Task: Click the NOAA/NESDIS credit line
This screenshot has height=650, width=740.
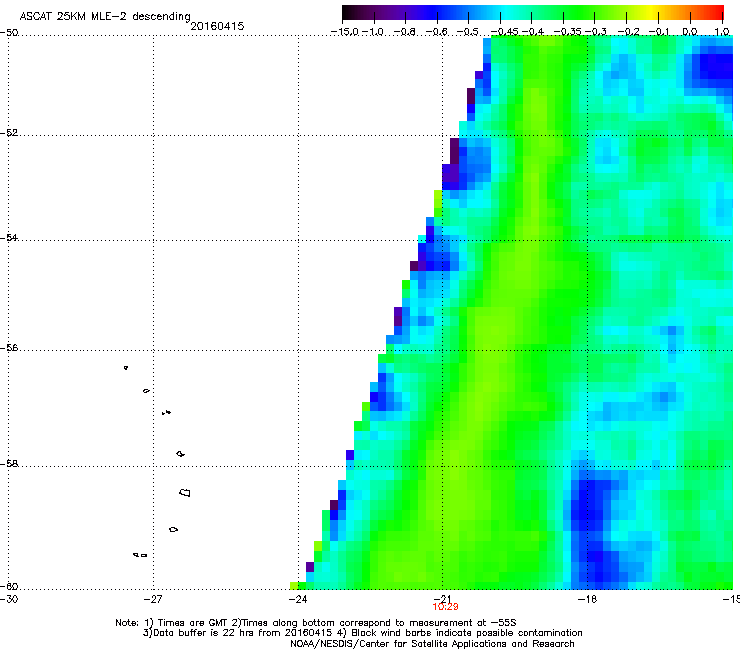Action: (x=432, y=644)
